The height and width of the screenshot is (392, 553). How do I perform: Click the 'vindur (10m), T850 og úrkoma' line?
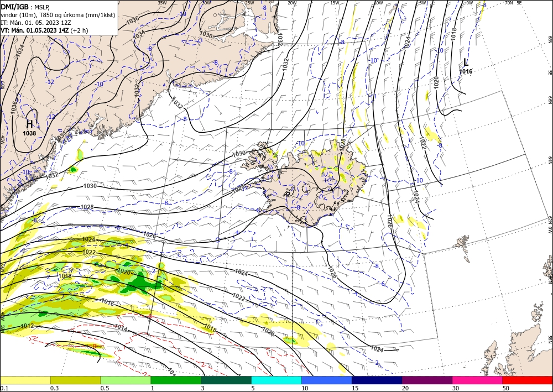tap(58, 15)
